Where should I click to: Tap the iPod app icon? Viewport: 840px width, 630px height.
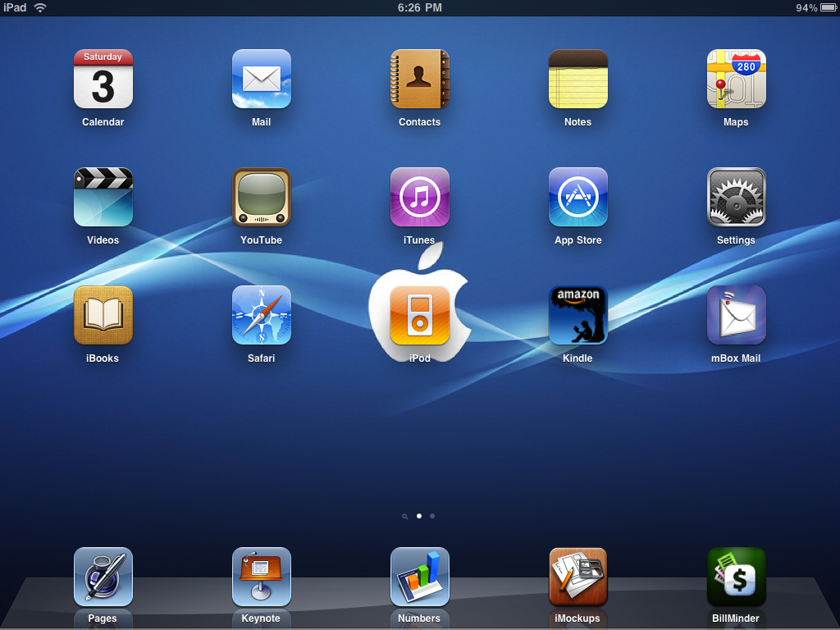point(419,316)
